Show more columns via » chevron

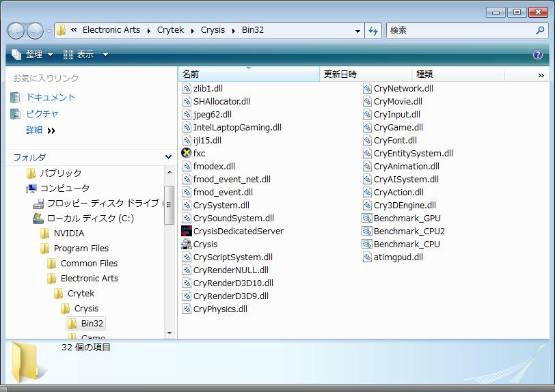(541, 75)
